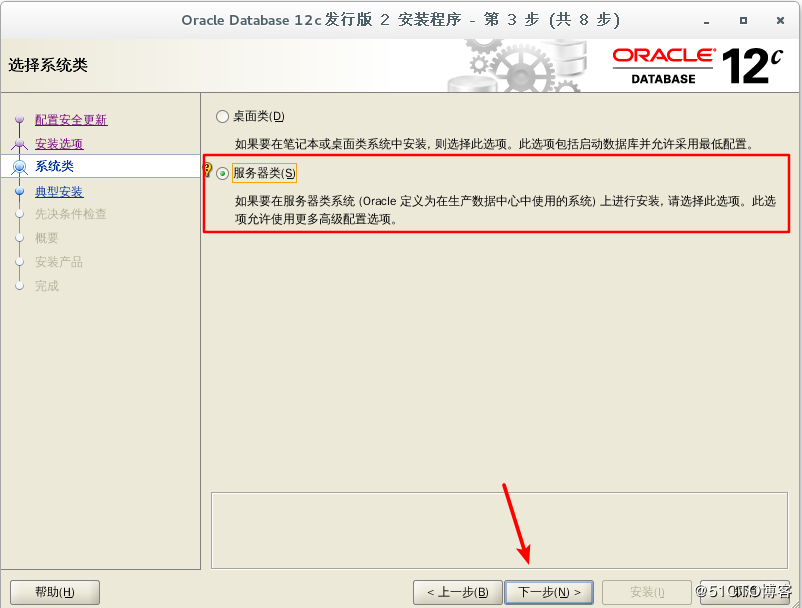Click the 选择系统类 page heading
This screenshot has height=608, width=802.
coord(48,65)
